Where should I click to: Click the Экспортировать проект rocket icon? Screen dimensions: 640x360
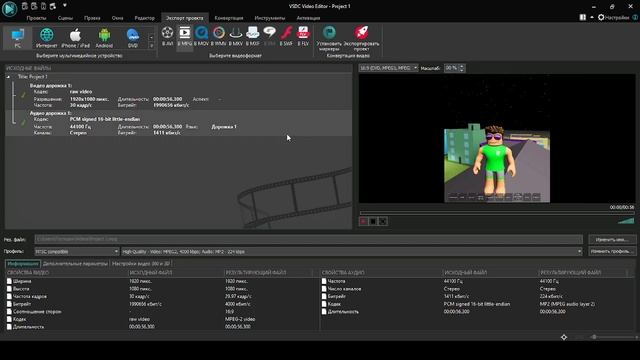(x=361, y=38)
